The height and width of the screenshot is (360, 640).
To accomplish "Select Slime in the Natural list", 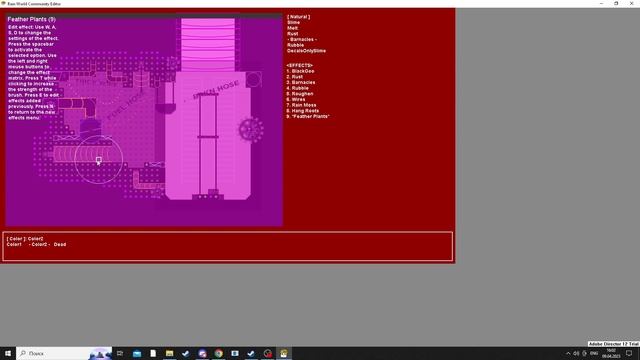I will pyautogui.click(x=293, y=22).
